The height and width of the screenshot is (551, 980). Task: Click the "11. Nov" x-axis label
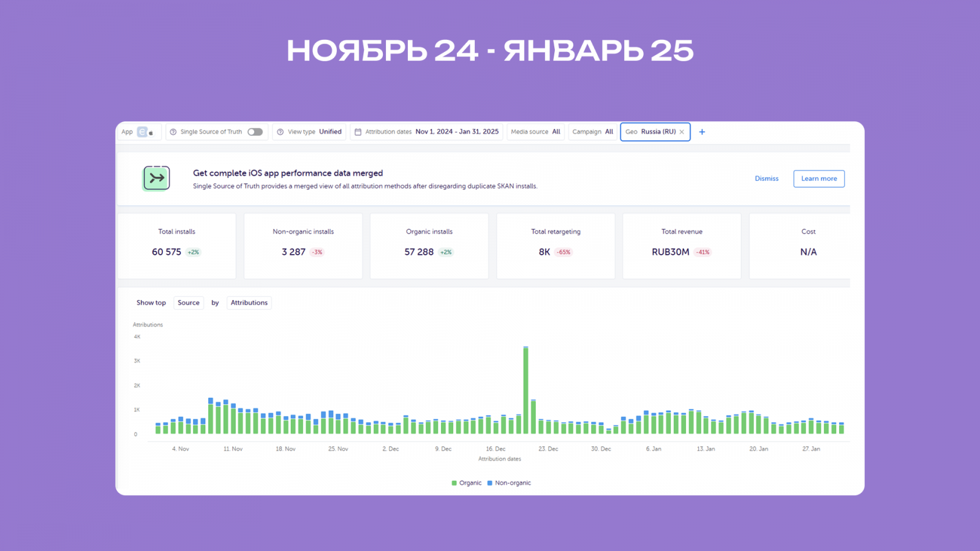[x=233, y=449]
